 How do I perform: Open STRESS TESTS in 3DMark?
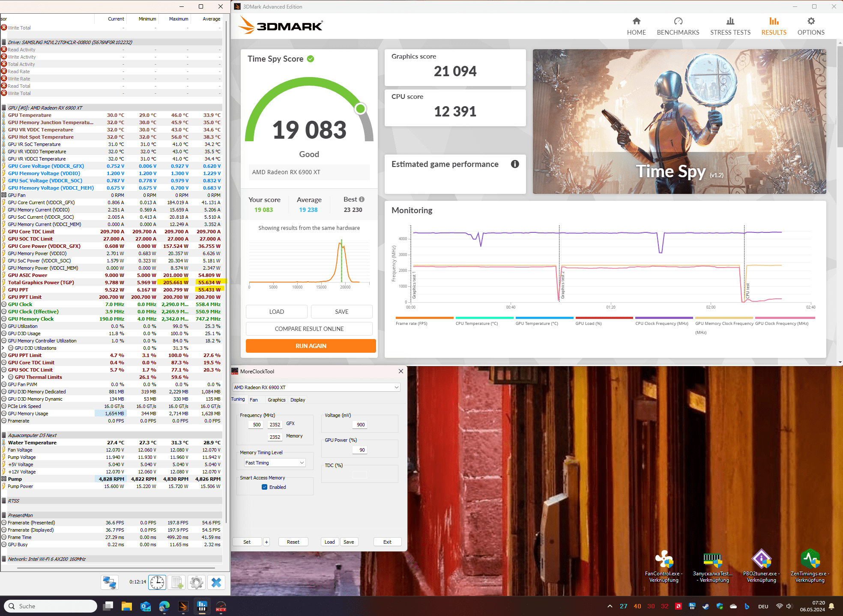[x=730, y=26]
